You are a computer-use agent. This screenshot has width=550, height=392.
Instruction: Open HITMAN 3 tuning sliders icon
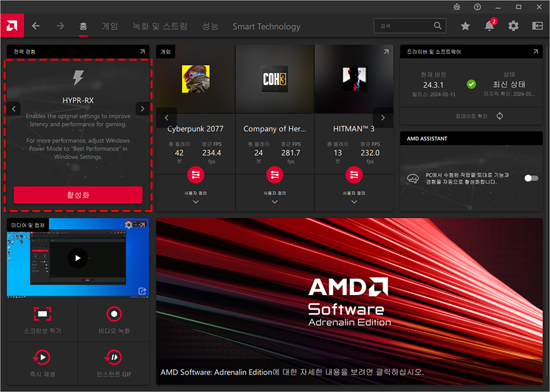click(354, 174)
